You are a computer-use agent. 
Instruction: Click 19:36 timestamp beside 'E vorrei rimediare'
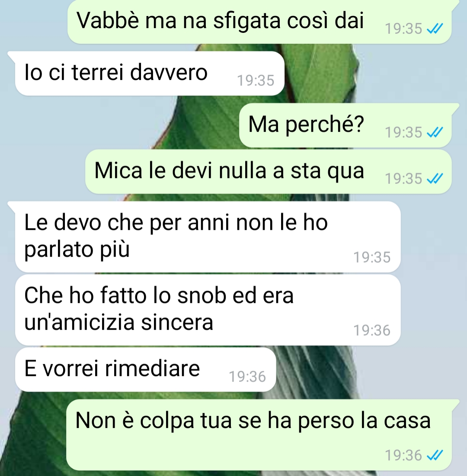247,377
